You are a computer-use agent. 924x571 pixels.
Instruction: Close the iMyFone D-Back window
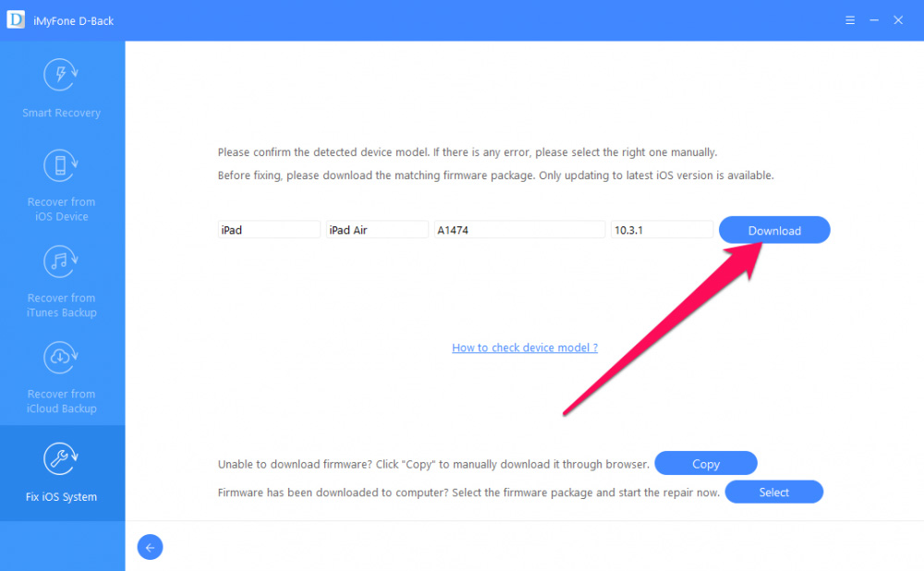[898, 20]
